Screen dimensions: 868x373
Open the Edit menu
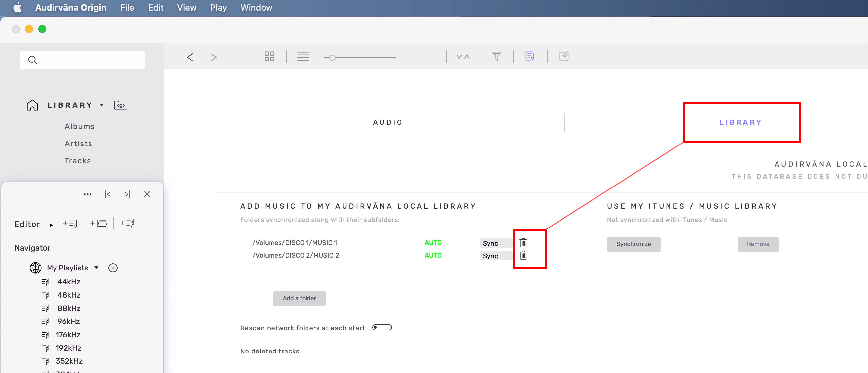point(155,7)
